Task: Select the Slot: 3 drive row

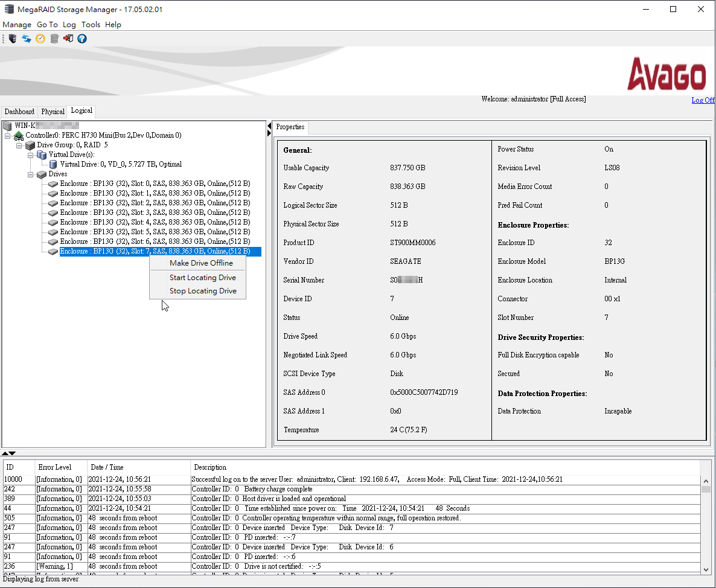Action: [155, 213]
